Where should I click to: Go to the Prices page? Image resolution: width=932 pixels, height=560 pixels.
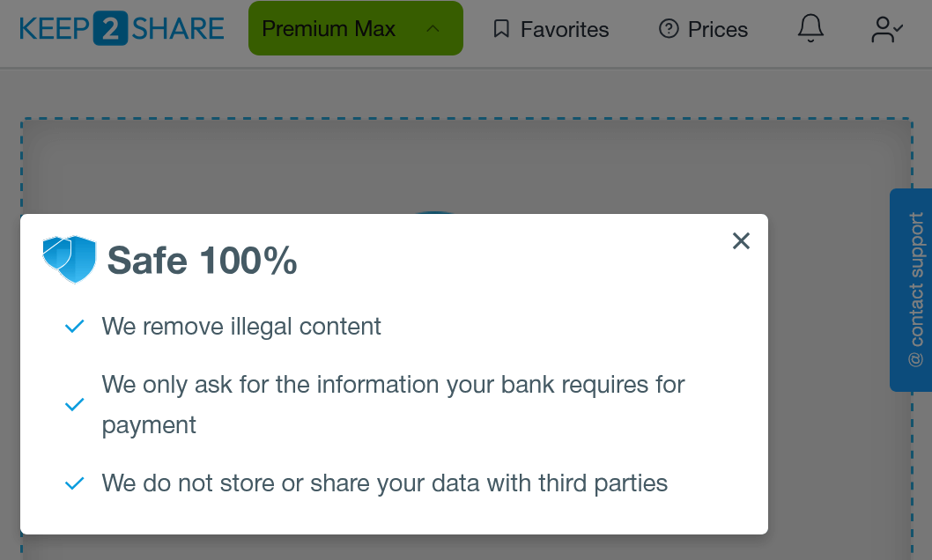(x=703, y=28)
